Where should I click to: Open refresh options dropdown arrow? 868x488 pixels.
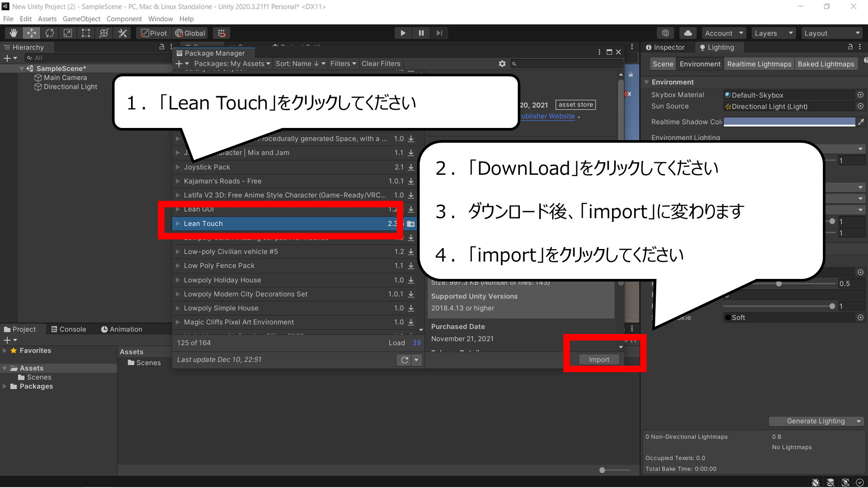tap(417, 360)
